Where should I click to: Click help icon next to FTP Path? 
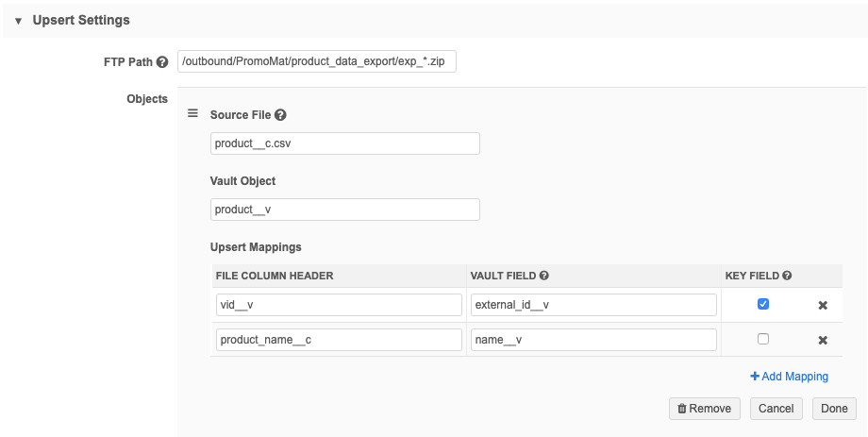click(x=162, y=63)
